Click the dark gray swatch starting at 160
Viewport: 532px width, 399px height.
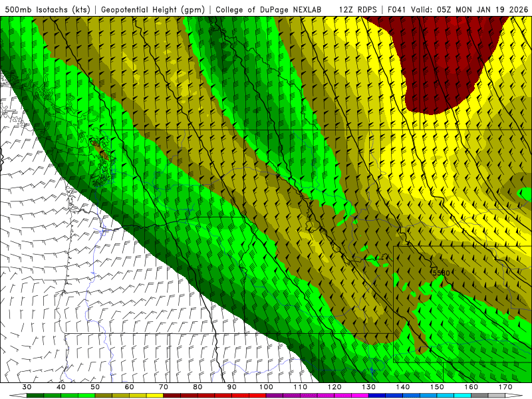click(479, 396)
